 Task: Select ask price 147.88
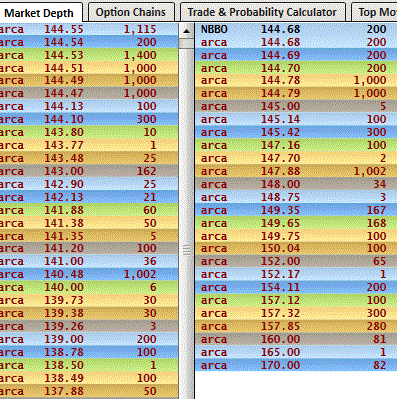click(280, 171)
